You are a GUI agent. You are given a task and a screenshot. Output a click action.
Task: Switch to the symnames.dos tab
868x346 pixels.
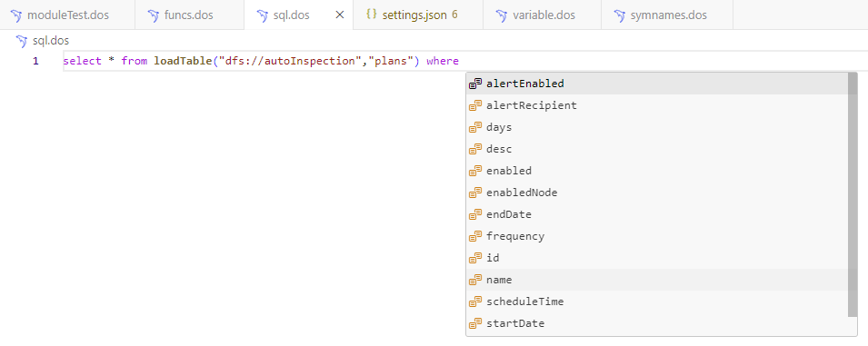[x=667, y=15]
